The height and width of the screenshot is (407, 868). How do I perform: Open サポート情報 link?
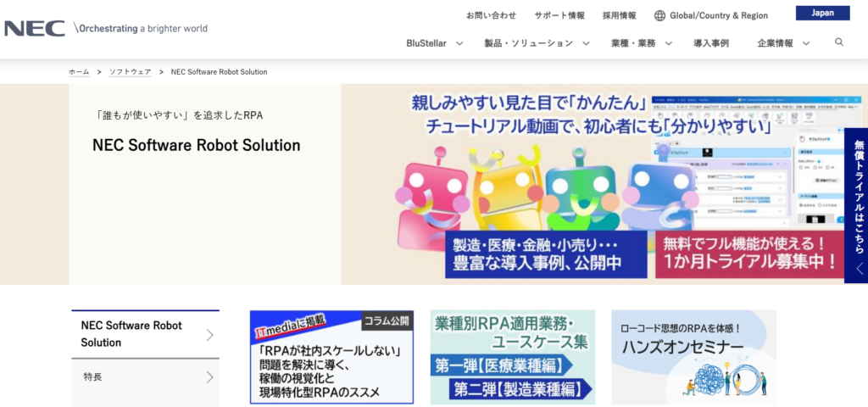tap(559, 15)
